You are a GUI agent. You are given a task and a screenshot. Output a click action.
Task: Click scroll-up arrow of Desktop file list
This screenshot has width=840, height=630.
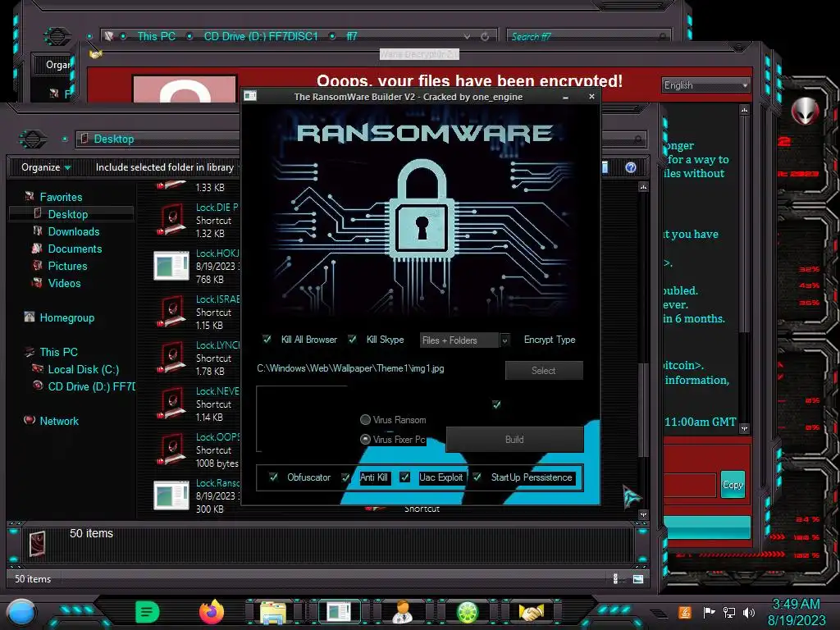(x=643, y=187)
